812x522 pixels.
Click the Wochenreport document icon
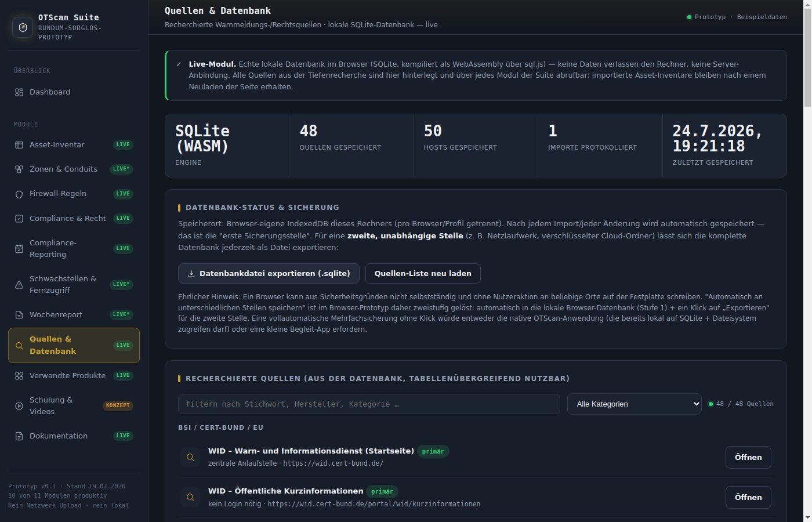(x=19, y=315)
